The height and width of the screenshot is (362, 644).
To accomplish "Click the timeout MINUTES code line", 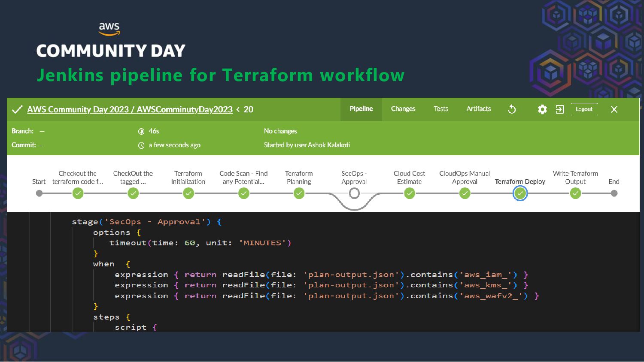I will pos(200,243).
